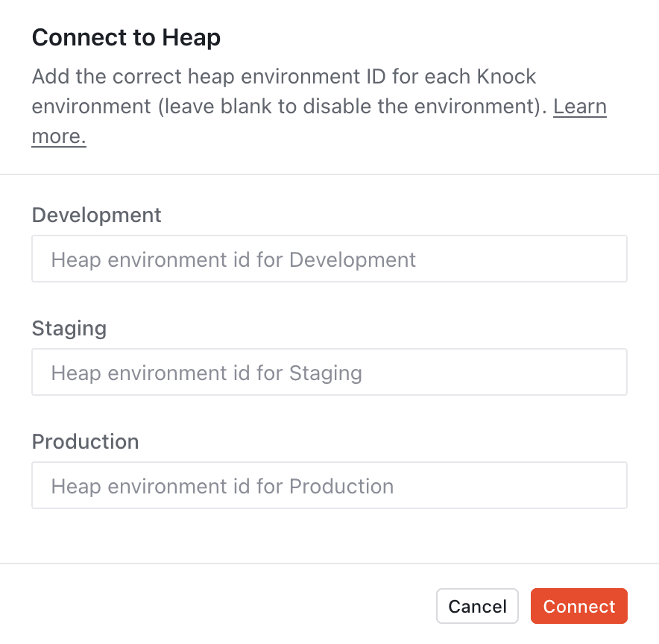Click the Development field label
The image size is (659, 644).
click(96, 215)
